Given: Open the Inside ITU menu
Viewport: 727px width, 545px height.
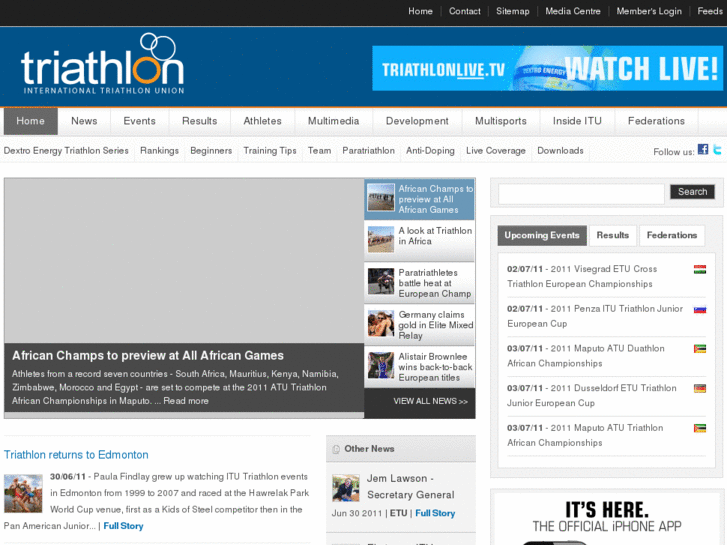Looking at the screenshot, I should (x=577, y=121).
